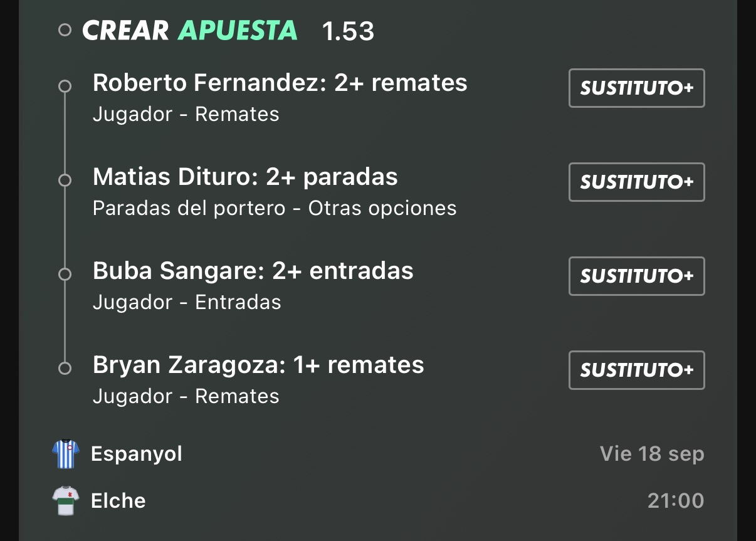Click the Elche team name
Viewport: 756px width, 541px height.
pos(118,501)
